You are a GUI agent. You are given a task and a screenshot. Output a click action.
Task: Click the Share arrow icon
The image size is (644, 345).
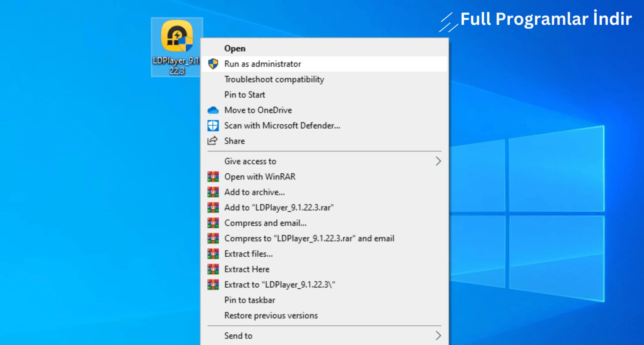[x=212, y=141]
